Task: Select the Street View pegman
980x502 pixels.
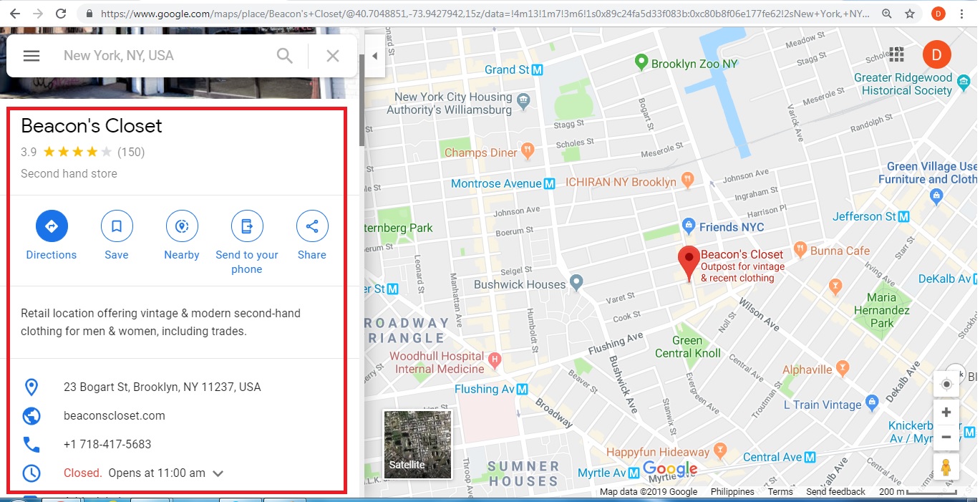Action: (x=946, y=467)
